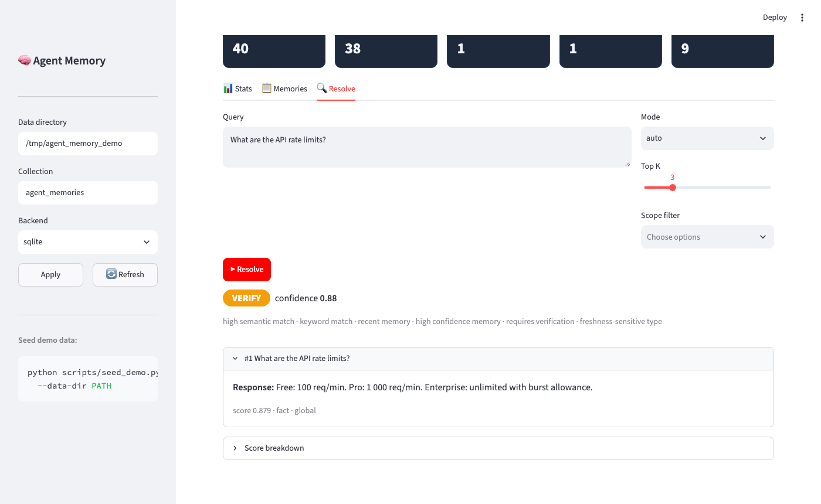Open the Mode dropdown set to auto
821x504 pixels.
click(707, 138)
